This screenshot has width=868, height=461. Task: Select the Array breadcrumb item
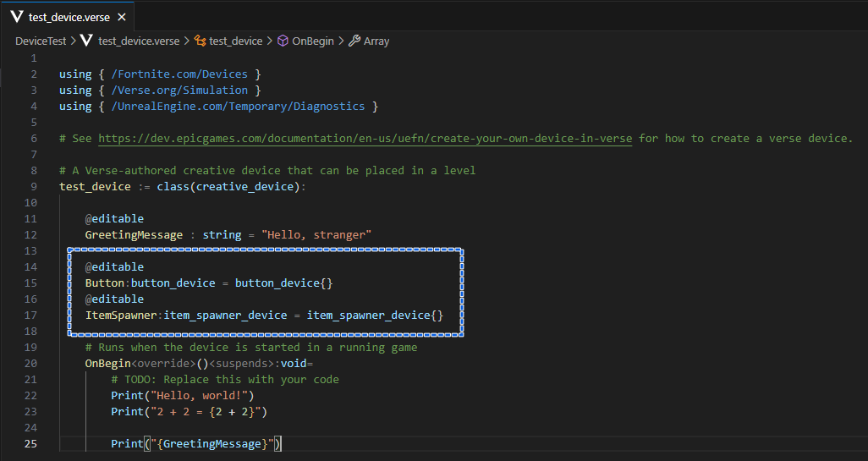(x=376, y=41)
